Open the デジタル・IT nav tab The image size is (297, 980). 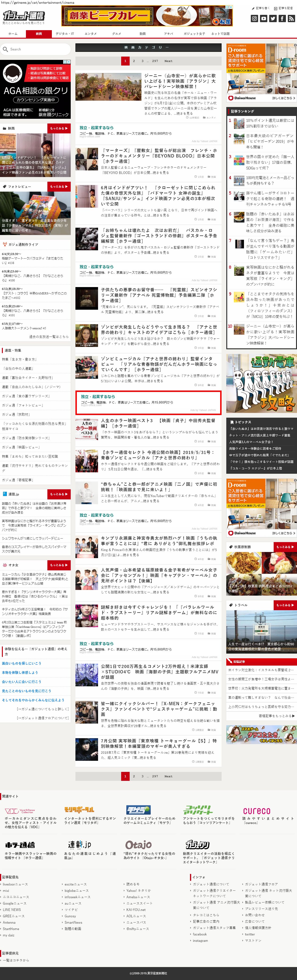[x=65, y=33]
